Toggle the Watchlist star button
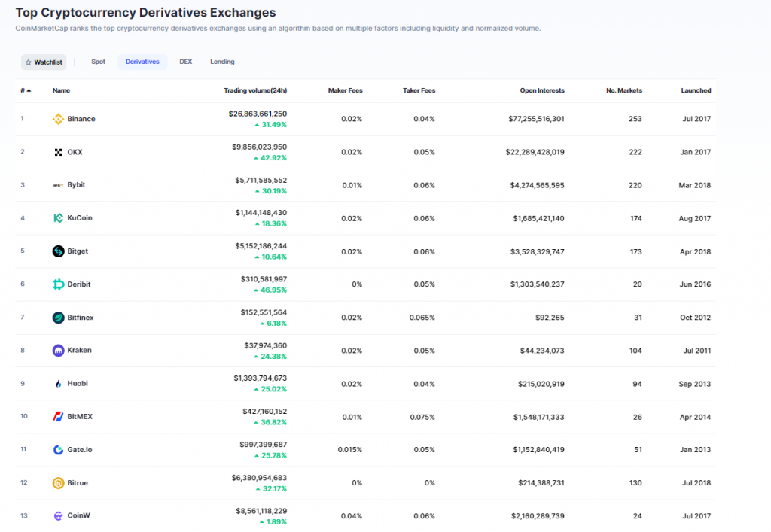Viewport: 771px width, 532px height. [x=44, y=62]
